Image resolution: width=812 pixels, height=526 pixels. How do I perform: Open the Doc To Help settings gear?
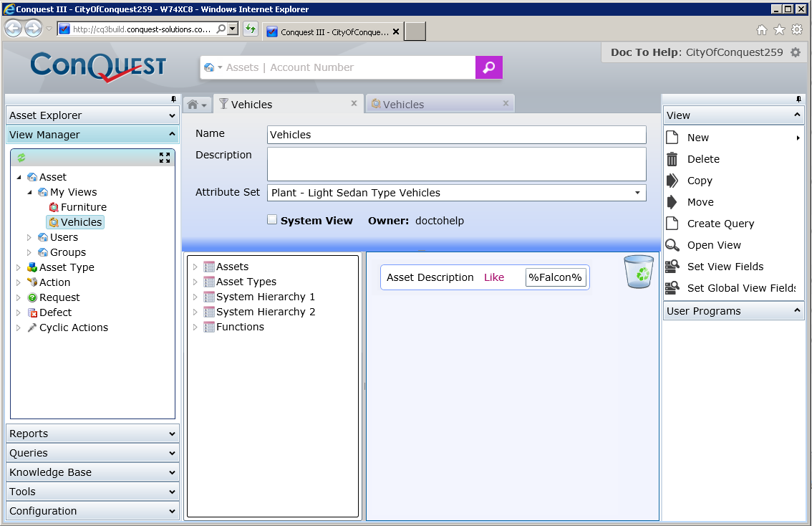click(x=796, y=52)
